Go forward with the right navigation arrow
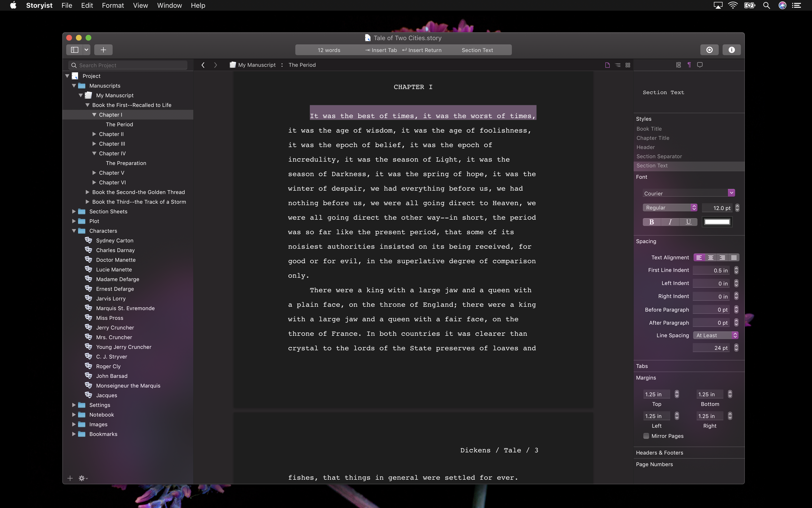The height and width of the screenshot is (508, 812). click(x=215, y=65)
